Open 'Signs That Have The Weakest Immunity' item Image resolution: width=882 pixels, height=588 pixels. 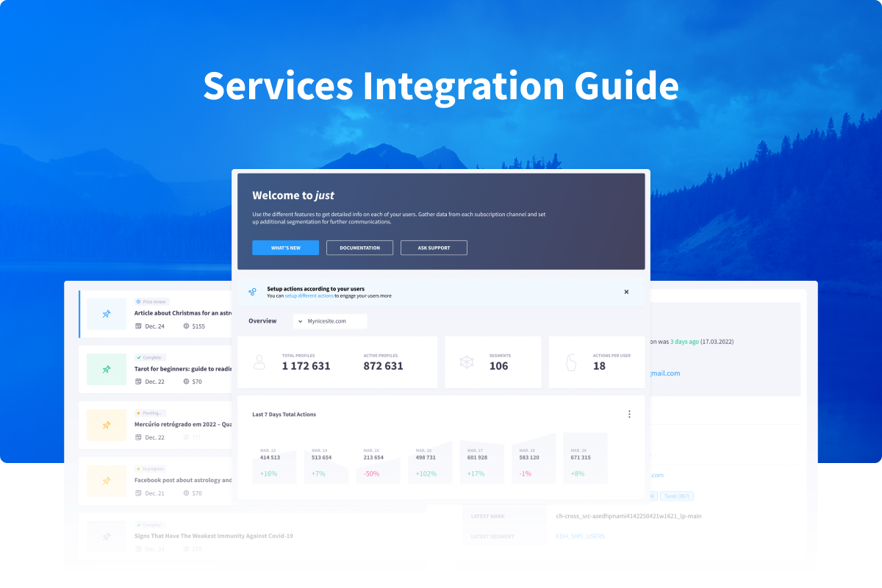click(213, 536)
